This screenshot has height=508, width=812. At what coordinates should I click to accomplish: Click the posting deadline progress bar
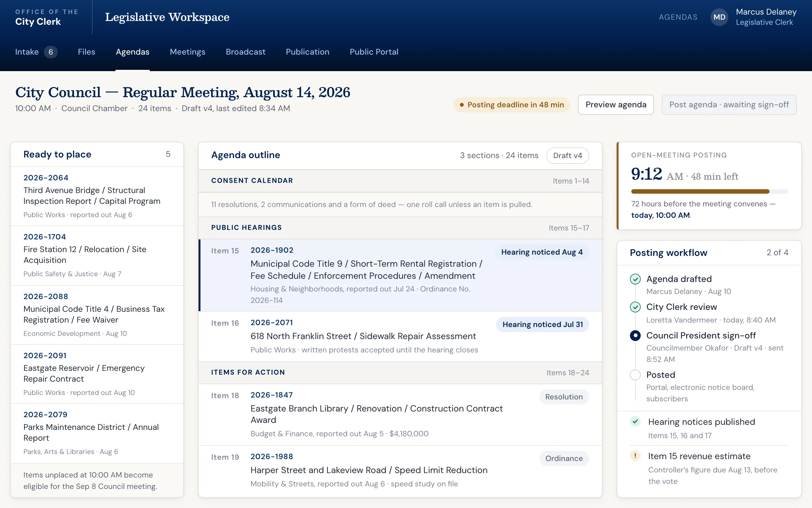[710, 191]
